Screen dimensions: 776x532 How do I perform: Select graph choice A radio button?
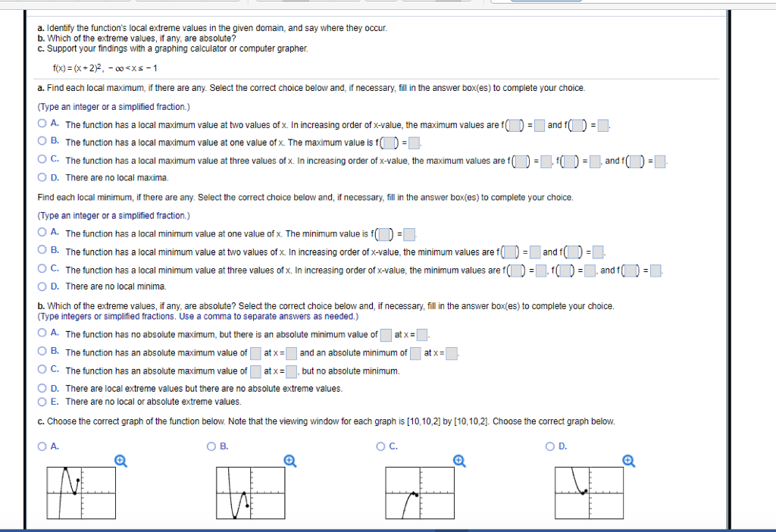[42, 446]
